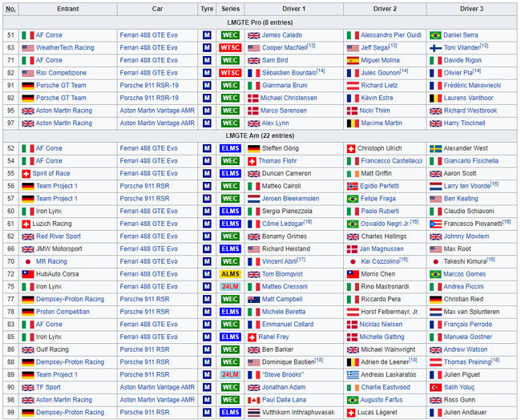This screenshot has height=420, width=521.
Task: Open the Tom Blomqvist driver link
Action: (x=282, y=274)
